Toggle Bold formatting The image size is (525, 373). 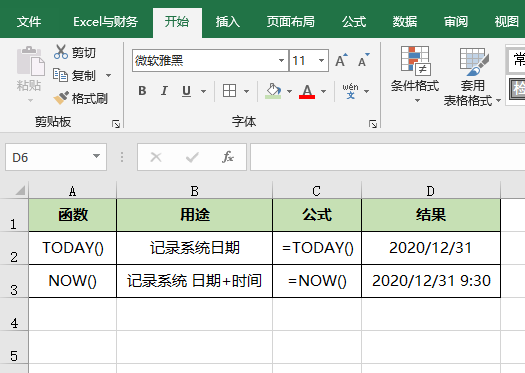coord(142,91)
